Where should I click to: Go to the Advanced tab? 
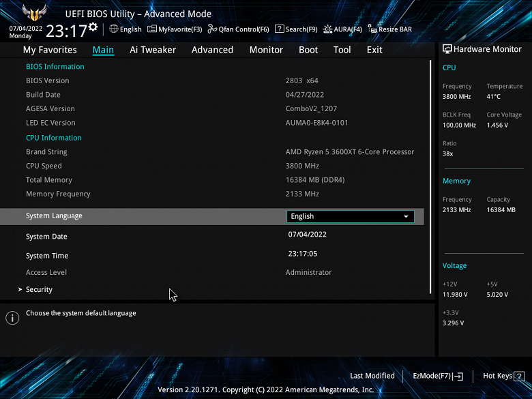[x=212, y=50]
